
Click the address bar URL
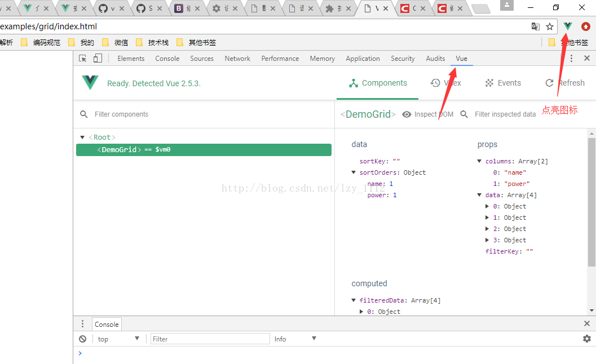click(x=48, y=26)
